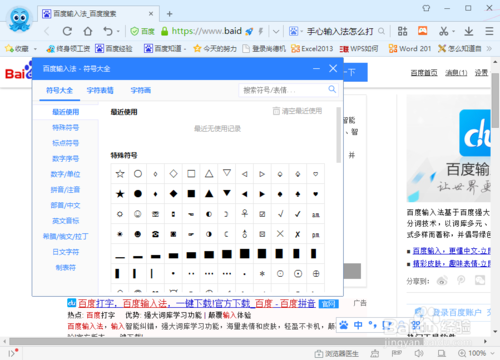Go to browser home page icon
This screenshot has height=360, width=500.
coord(88,31)
